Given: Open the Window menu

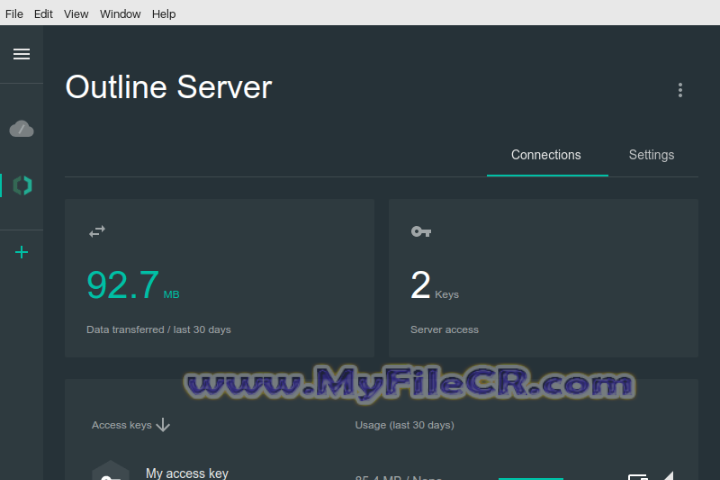Looking at the screenshot, I should 120,14.
